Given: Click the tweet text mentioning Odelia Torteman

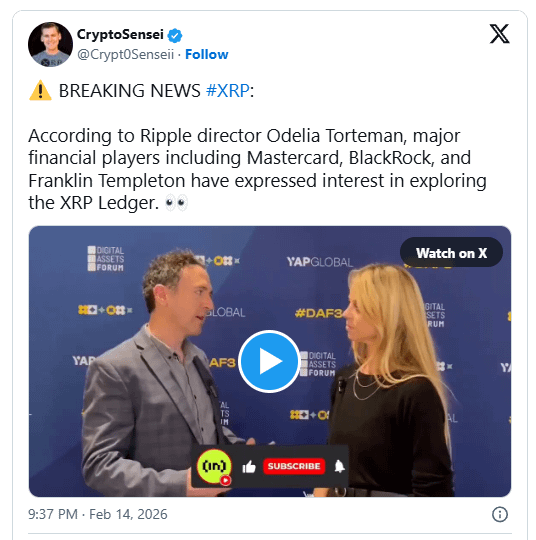Looking at the screenshot, I should [257, 169].
